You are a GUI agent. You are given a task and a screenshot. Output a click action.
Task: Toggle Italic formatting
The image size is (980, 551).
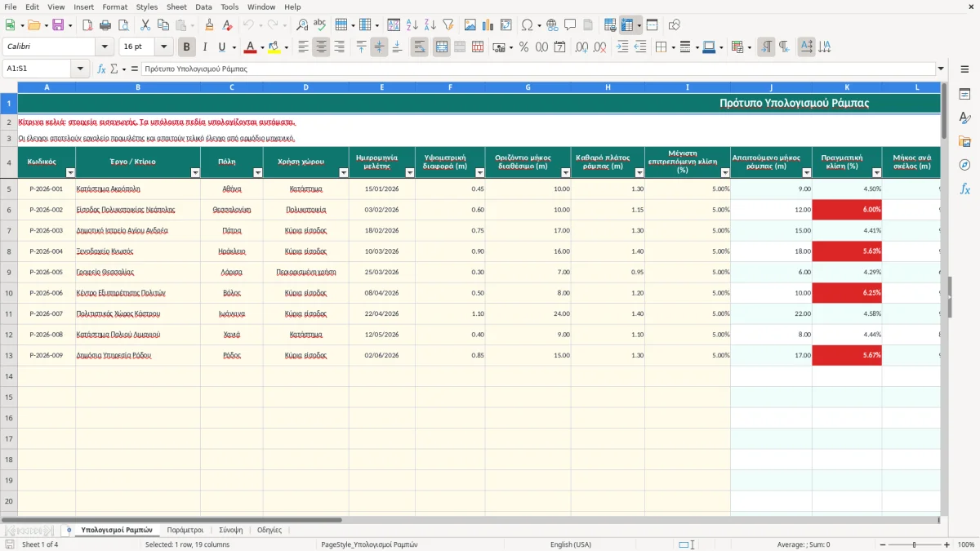coord(205,47)
